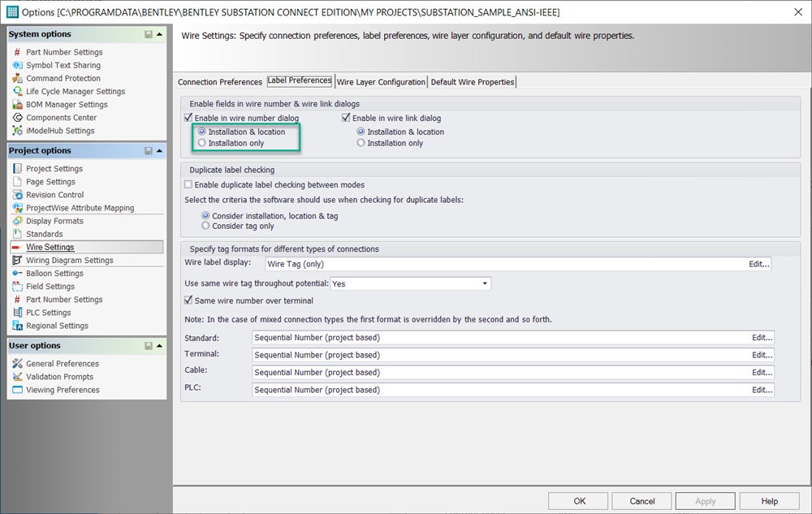The width and height of the screenshot is (812, 514).
Task: Toggle Enable in wire link dialog checkbox
Action: [346, 118]
